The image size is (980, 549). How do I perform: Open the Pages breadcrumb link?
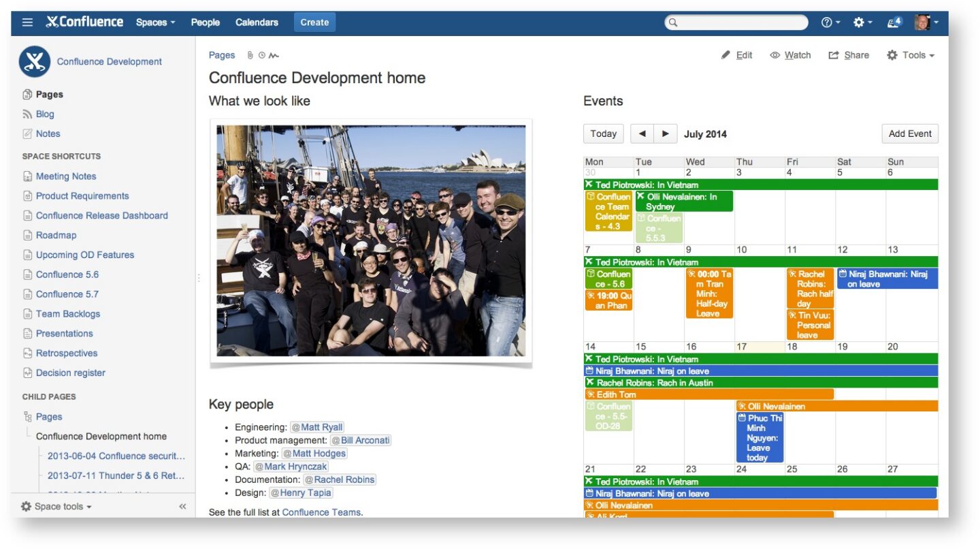coord(222,55)
